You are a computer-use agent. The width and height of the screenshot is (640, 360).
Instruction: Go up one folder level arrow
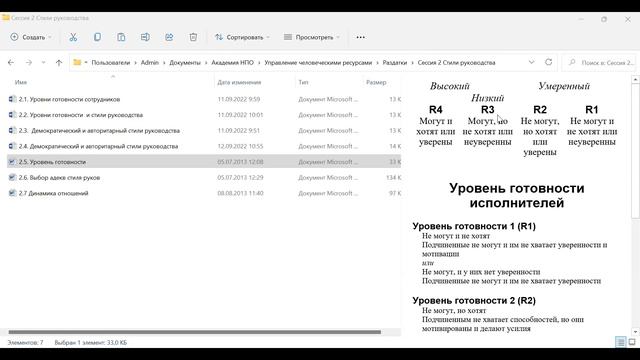click(x=59, y=62)
